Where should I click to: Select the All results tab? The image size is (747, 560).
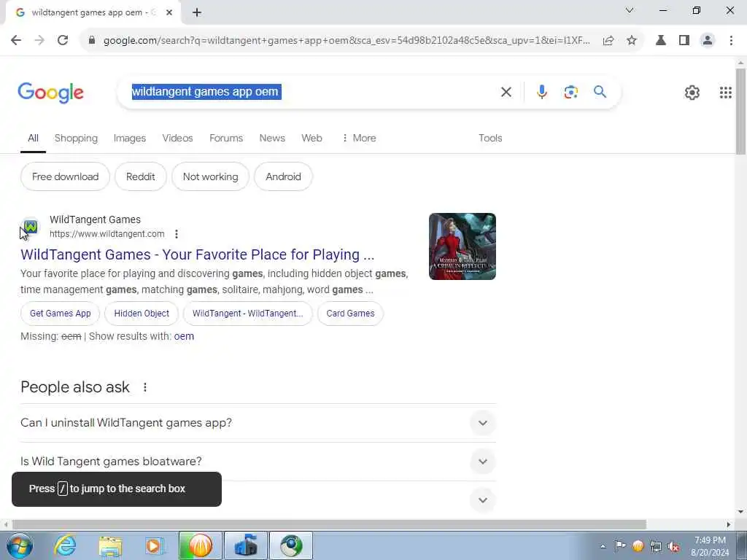tap(33, 138)
